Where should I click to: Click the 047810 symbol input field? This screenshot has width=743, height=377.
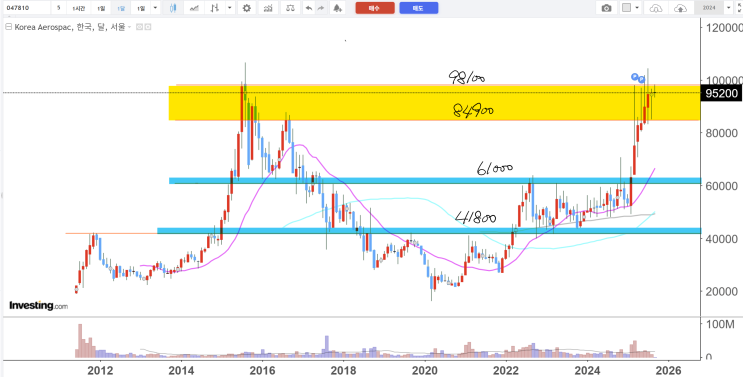click(x=25, y=8)
